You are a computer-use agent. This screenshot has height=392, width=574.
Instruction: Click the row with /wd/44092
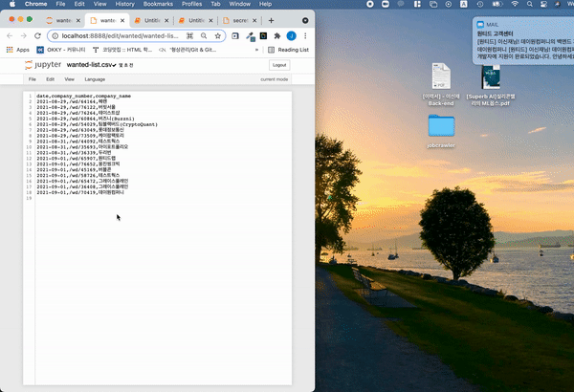tap(78, 142)
